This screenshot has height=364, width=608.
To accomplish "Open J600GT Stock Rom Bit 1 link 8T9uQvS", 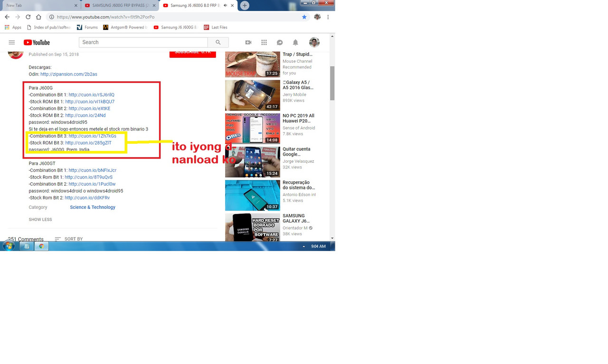I will [x=89, y=177].
